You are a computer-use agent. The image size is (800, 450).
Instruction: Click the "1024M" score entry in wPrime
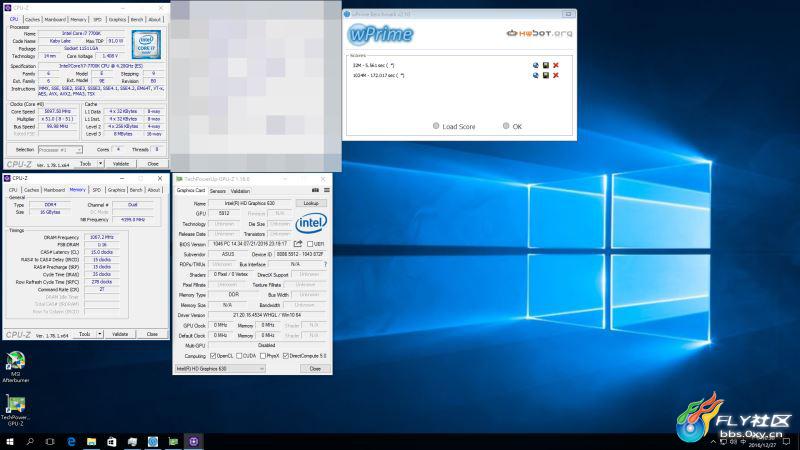pyautogui.click(x=378, y=76)
